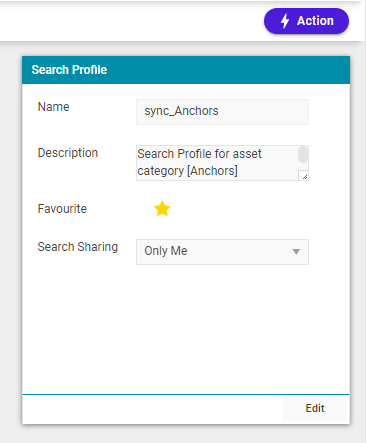The width and height of the screenshot is (366, 443).
Task: Click the Description box resize handle icon
Action: (304, 176)
